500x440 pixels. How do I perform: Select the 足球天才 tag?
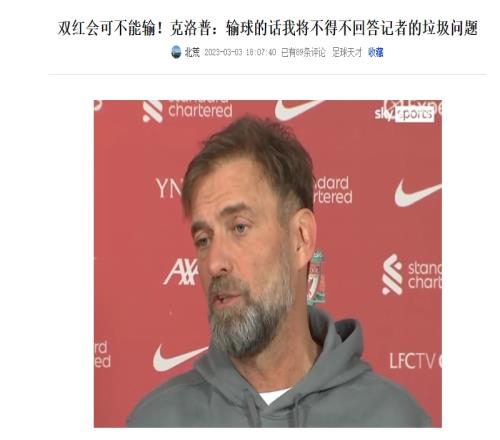[x=347, y=52]
